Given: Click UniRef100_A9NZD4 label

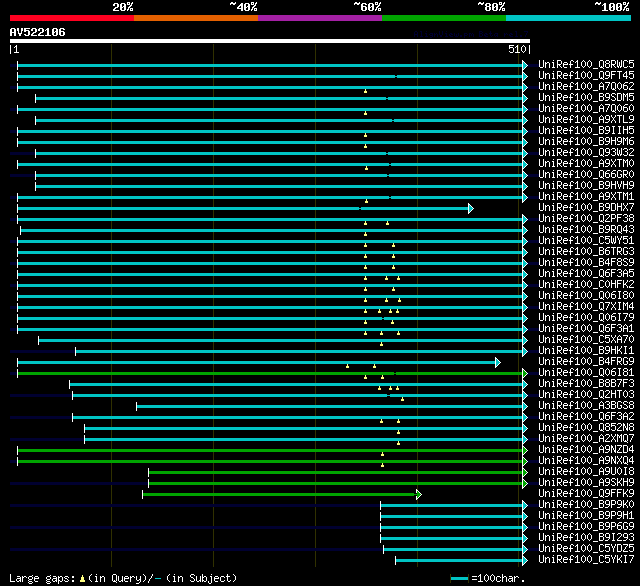Looking at the screenshot, I should 586,450.
